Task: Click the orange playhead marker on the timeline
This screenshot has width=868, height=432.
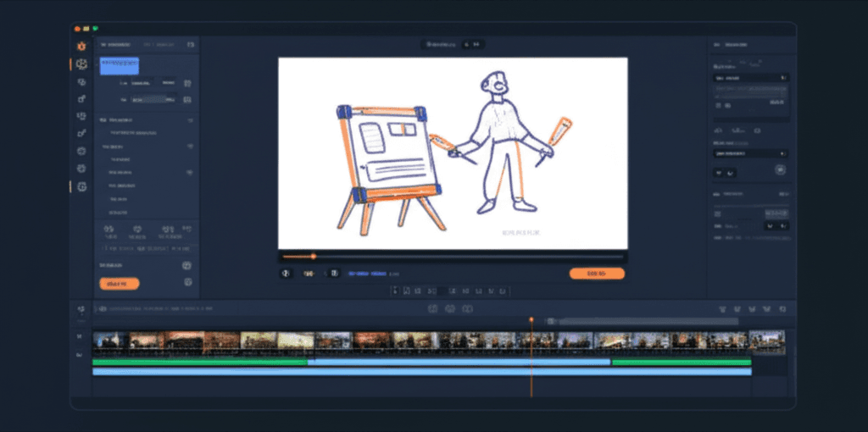Action: (531, 319)
